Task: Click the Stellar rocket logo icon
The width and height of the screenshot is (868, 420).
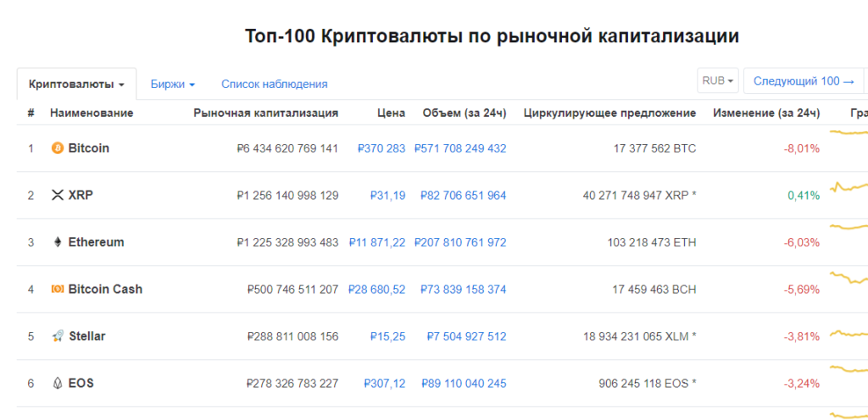Action: (x=58, y=336)
